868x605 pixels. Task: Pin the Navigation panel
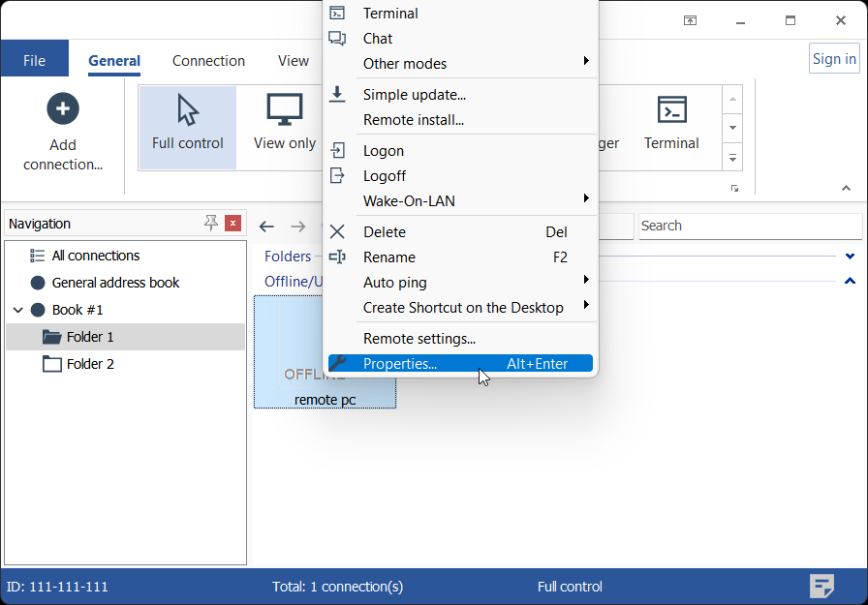point(211,224)
